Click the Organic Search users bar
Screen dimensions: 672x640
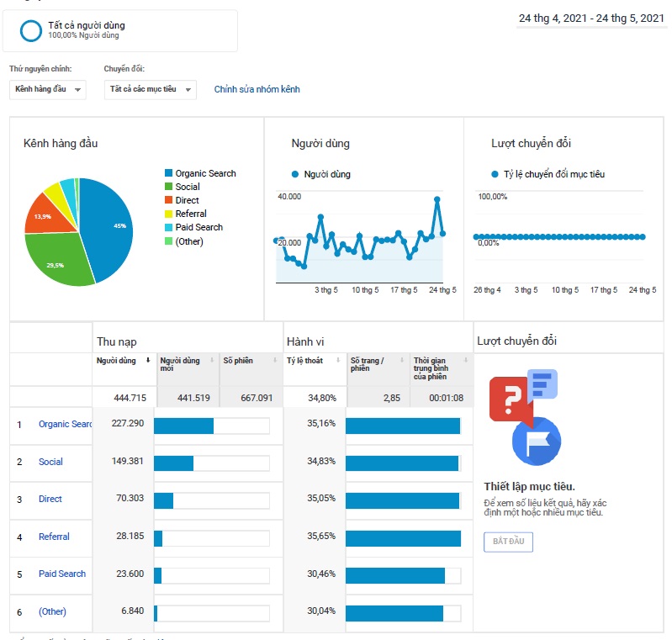coord(183,426)
